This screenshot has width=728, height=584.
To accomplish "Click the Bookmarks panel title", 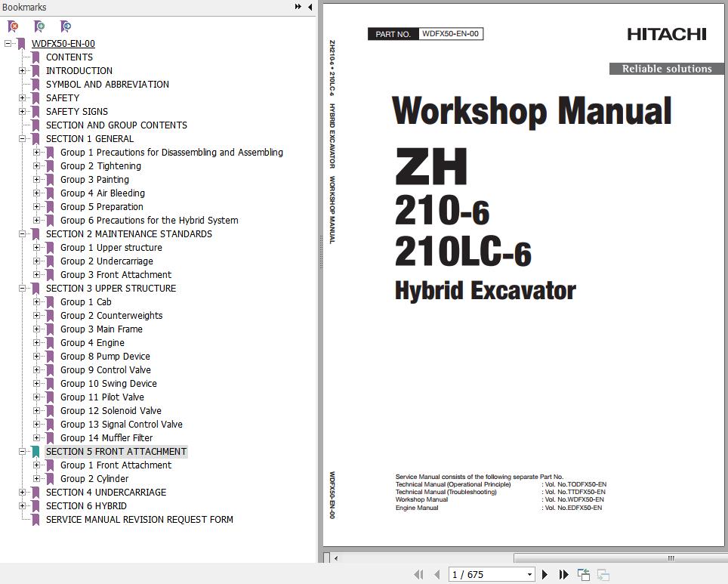I will click(x=24, y=7).
